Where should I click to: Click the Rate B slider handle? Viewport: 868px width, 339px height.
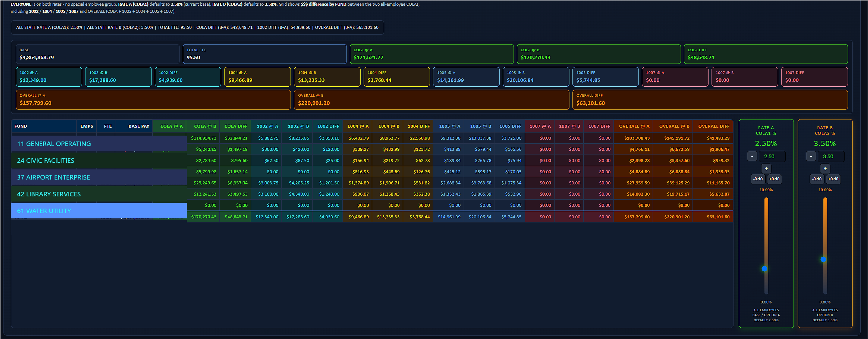click(x=823, y=259)
